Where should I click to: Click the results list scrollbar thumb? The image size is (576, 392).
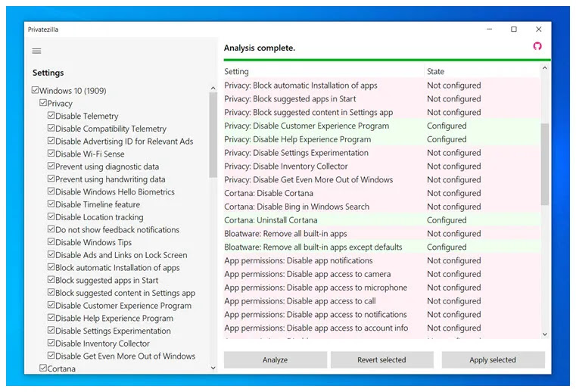click(x=545, y=164)
